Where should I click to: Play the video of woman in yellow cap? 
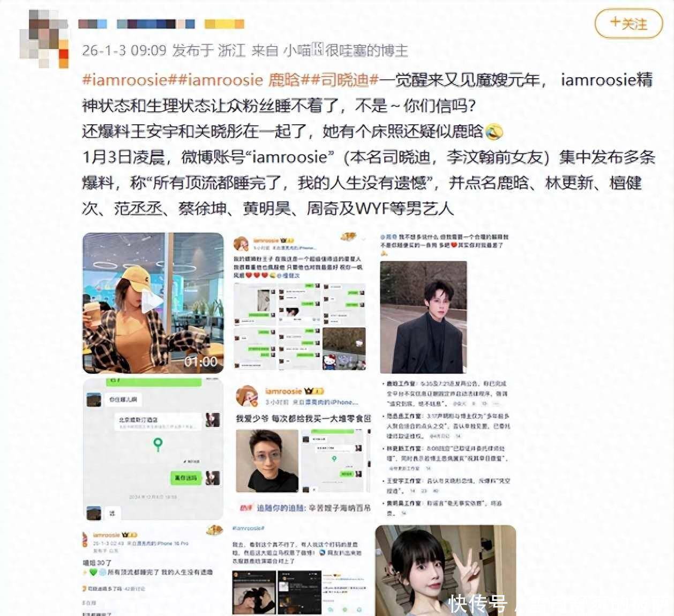(x=153, y=303)
